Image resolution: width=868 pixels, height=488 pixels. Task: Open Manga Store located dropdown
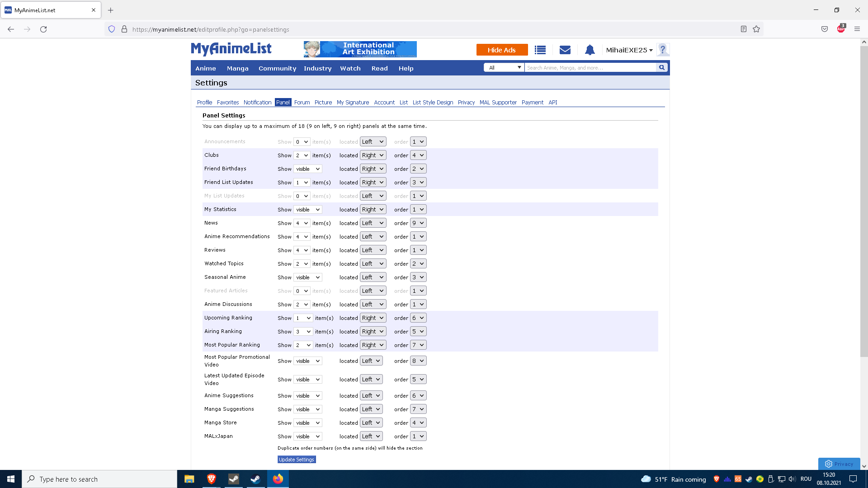371,423
